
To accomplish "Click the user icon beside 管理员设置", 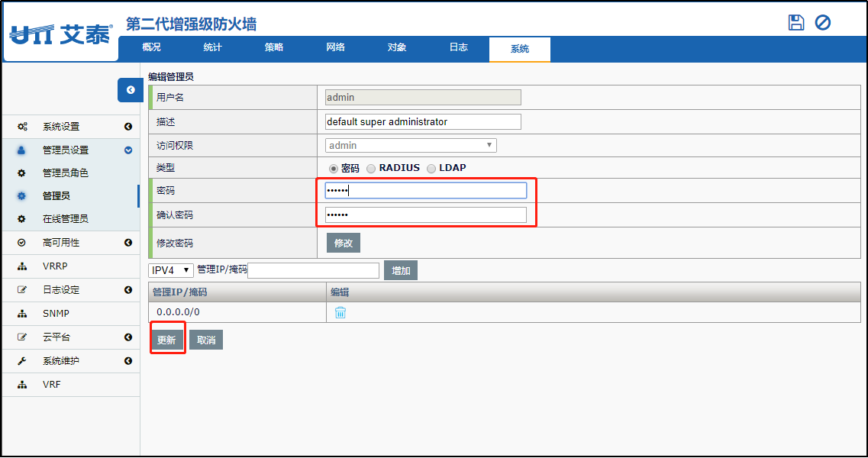I will (x=21, y=150).
